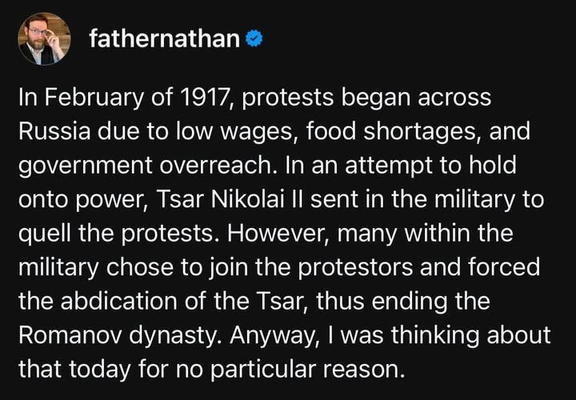Click the word "thinking" in the post
Screen dimensions: 576x400
coord(435,337)
